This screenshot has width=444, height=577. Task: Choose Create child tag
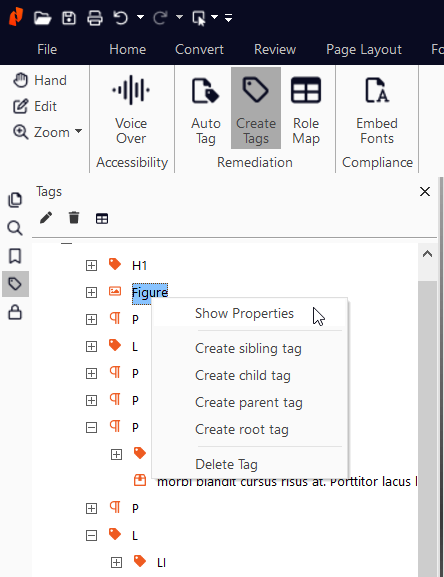(243, 375)
